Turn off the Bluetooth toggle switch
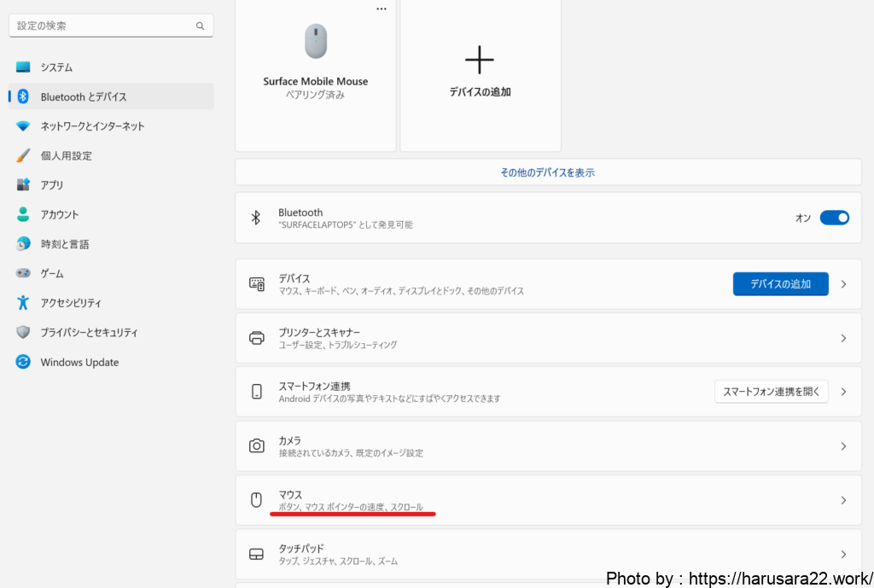This screenshot has height=588, width=874. [x=834, y=218]
